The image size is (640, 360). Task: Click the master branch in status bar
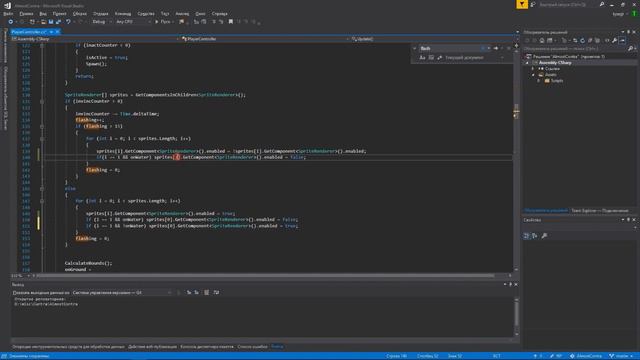tap(620, 356)
